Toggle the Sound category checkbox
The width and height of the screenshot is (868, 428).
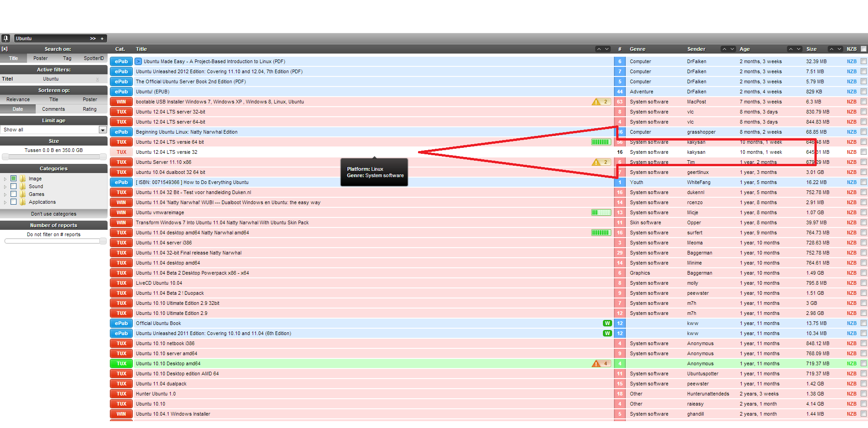tap(13, 186)
